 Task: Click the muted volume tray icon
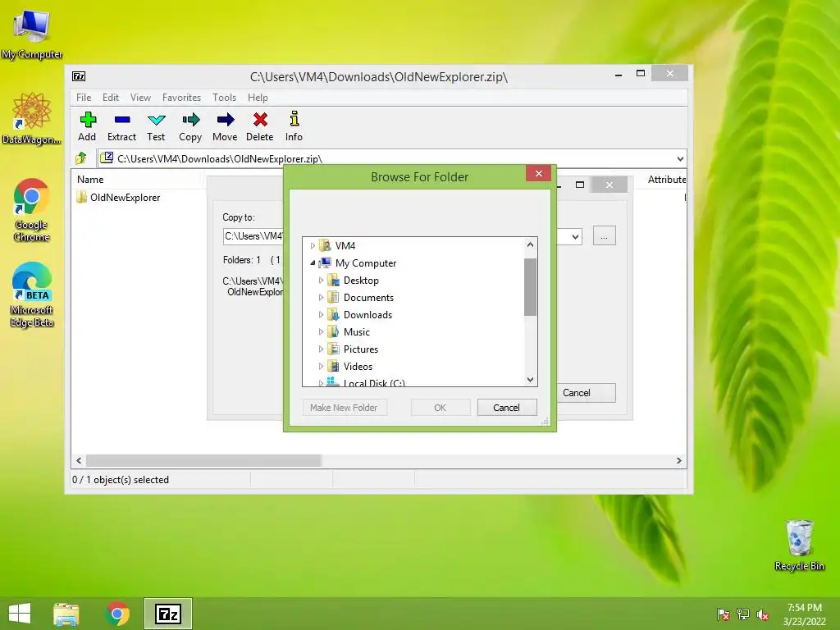point(763,614)
